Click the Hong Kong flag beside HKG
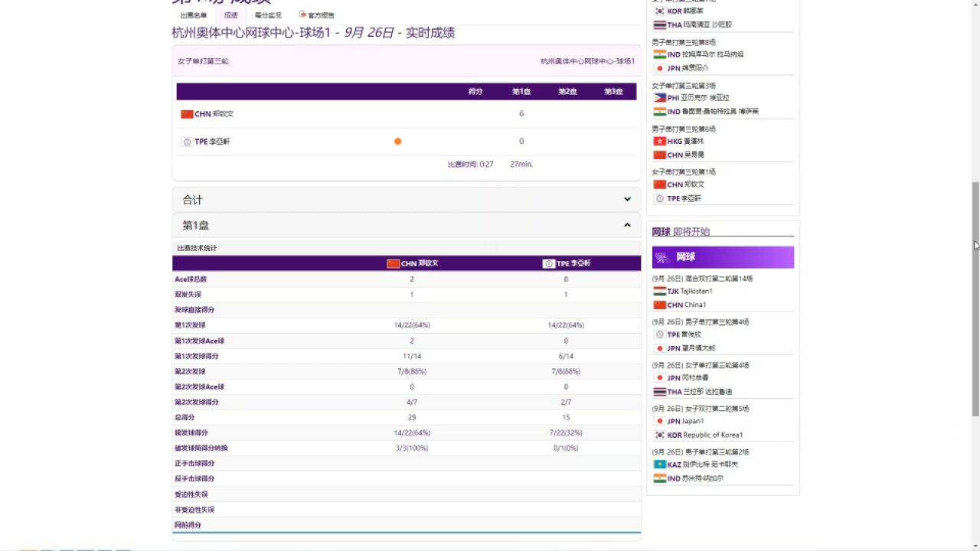 tap(659, 141)
